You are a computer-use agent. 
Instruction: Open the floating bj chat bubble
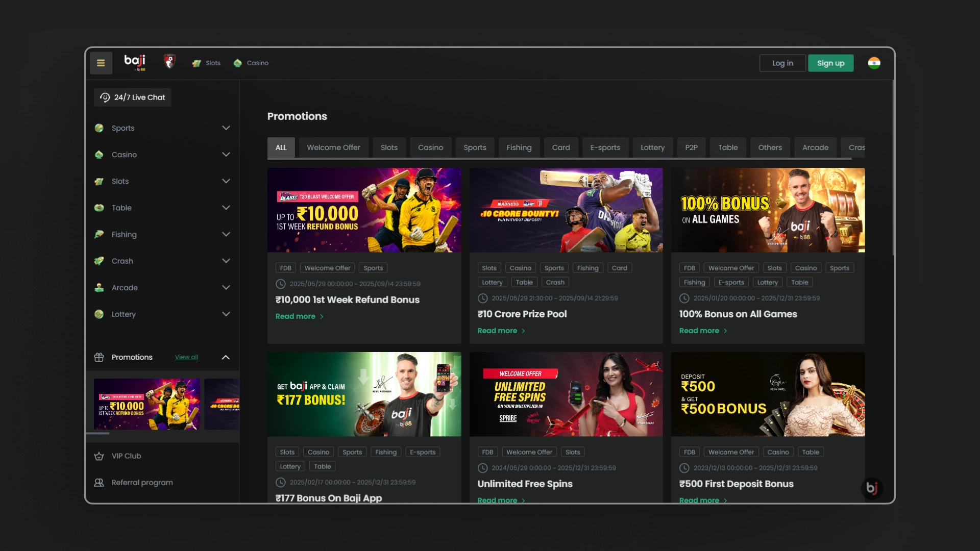(x=872, y=488)
